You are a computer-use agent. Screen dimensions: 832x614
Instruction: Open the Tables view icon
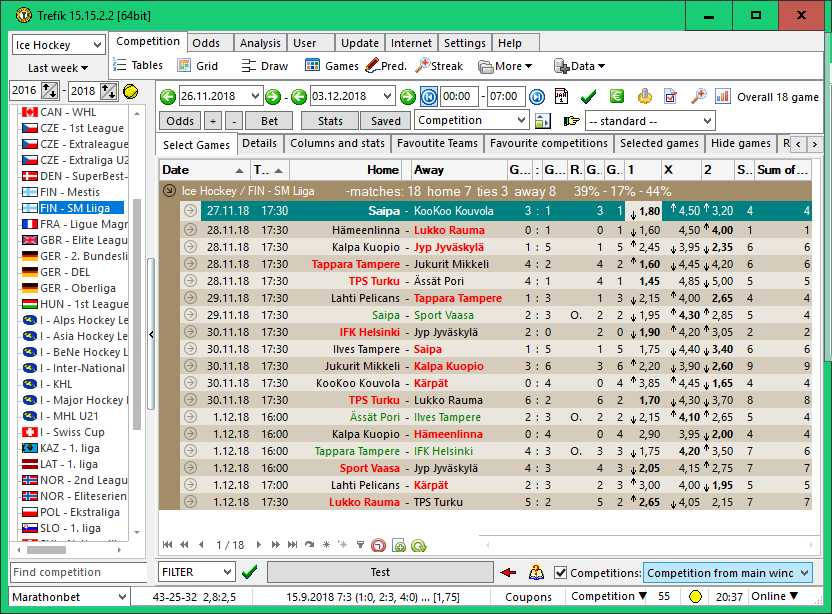point(137,66)
